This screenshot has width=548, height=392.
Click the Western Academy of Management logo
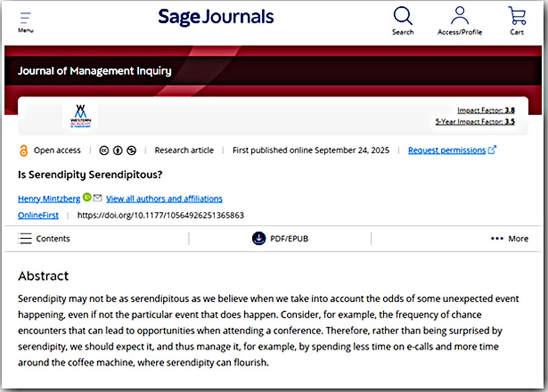(80, 116)
